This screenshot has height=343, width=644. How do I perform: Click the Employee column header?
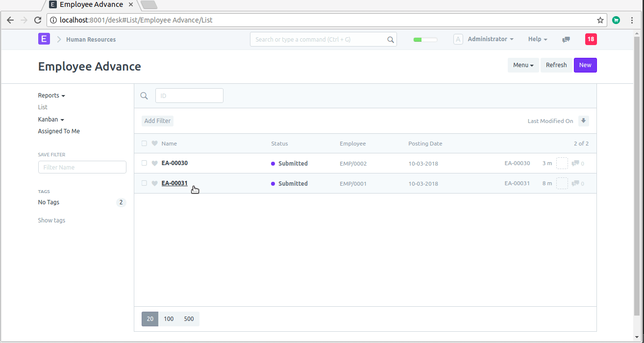[x=353, y=144]
